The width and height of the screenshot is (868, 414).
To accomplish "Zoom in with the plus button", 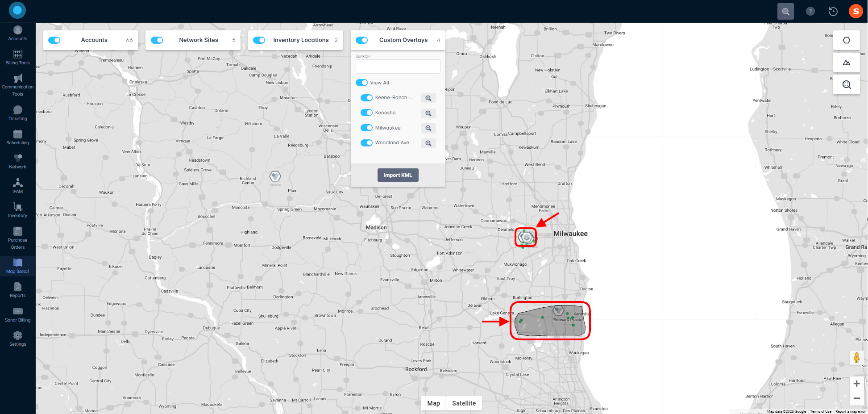I will coord(856,384).
